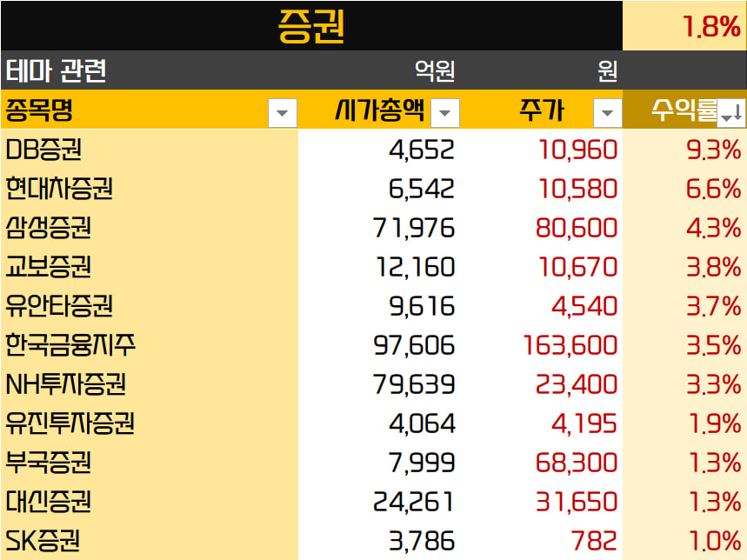Click market cap value 6,542
This screenshot has width=747, height=560.
422,189
